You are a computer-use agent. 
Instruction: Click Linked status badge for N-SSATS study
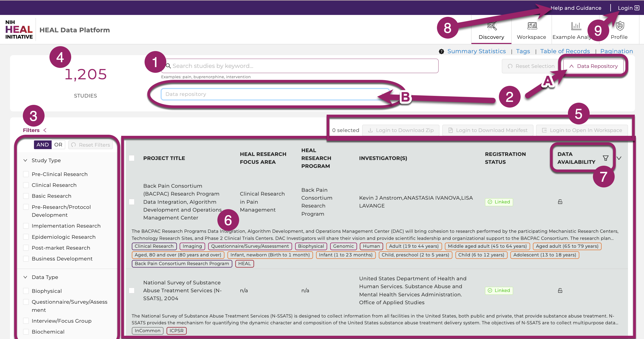(x=499, y=290)
